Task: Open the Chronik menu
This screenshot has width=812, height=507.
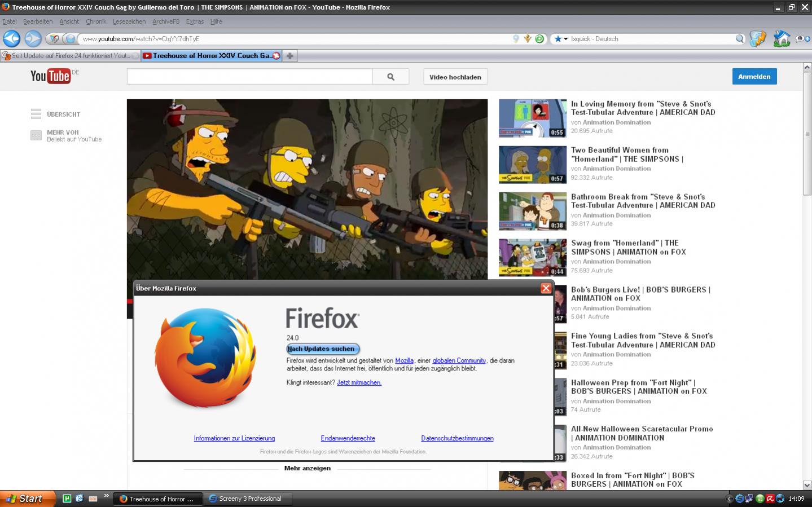Action: 96,21
